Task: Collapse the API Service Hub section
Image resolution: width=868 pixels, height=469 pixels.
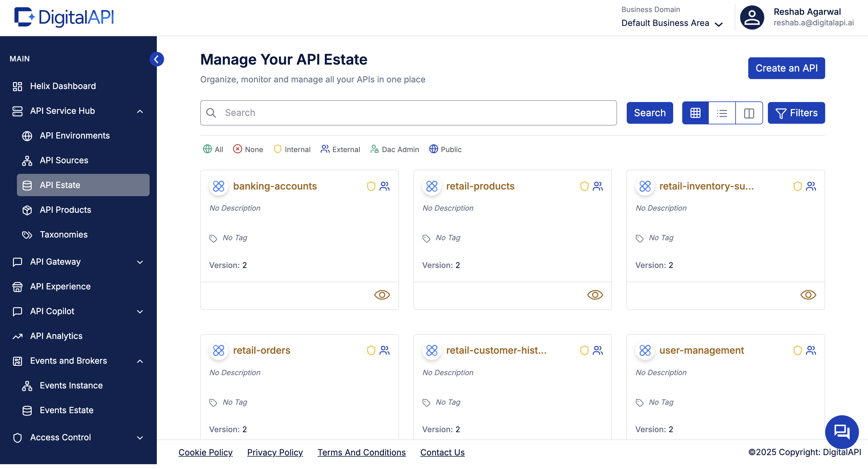Action: point(140,111)
